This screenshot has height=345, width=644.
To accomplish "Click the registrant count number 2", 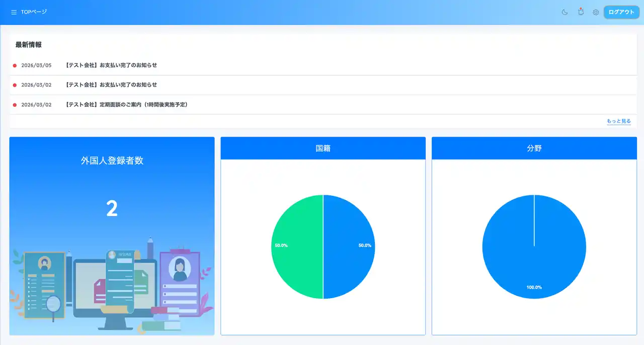I will coord(112,209).
